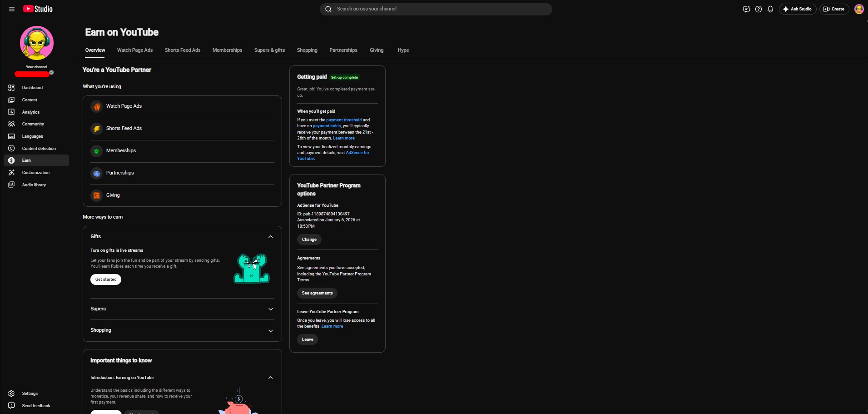Click the Create button
Image resolution: width=868 pixels, height=414 pixels.
834,9
